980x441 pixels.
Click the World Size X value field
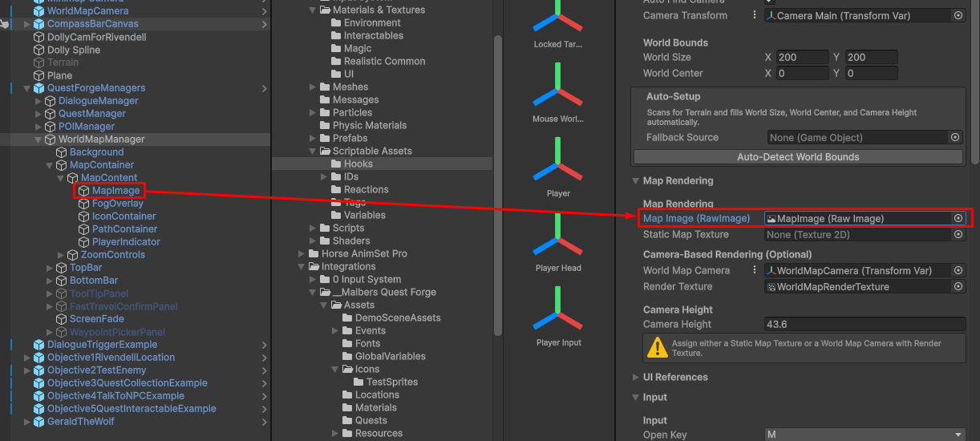coord(802,58)
